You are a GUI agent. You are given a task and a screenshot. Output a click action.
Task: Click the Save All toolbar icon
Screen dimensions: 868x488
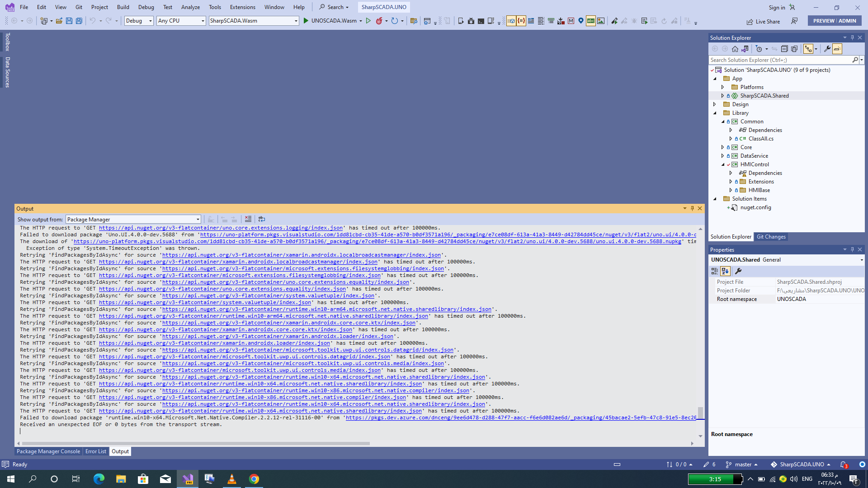point(79,21)
